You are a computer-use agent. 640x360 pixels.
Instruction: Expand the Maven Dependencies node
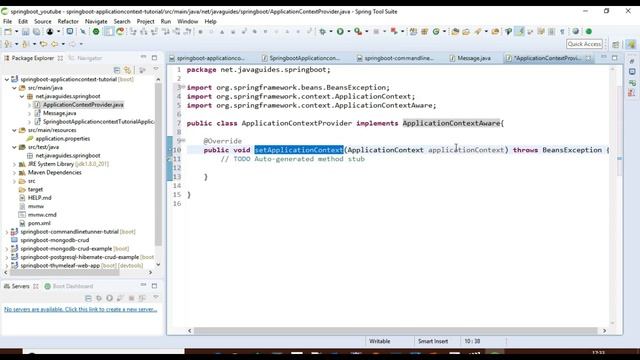[14, 173]
